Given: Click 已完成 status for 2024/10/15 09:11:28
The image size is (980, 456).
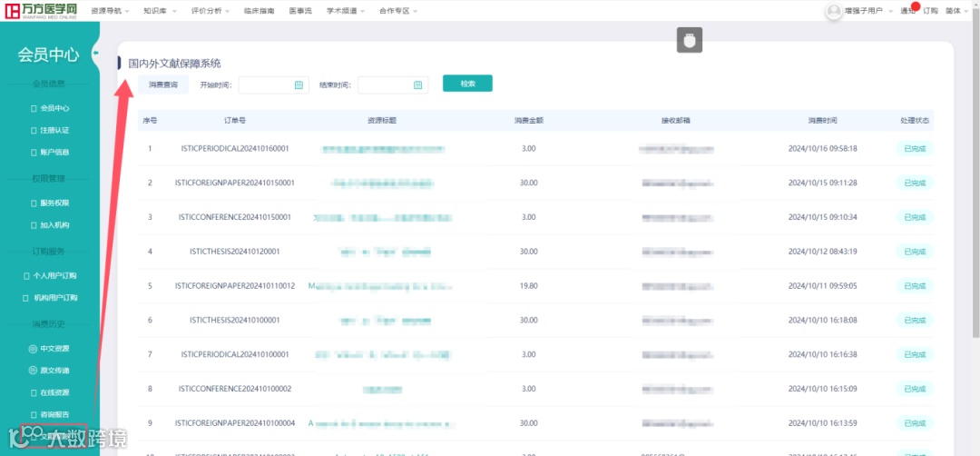Looking at the screenshot, I should [915, 183].
